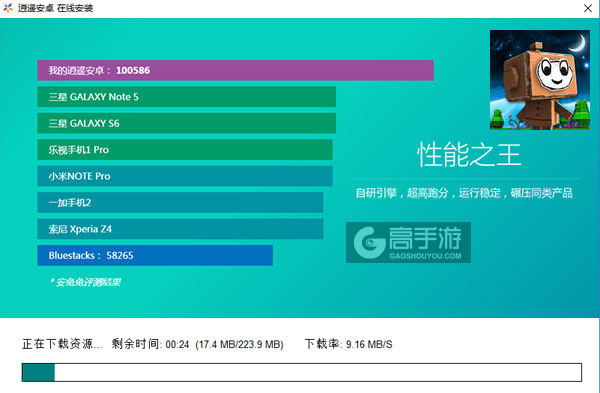
Task: Click the 性能之王 headline
Action: (469, 155)
